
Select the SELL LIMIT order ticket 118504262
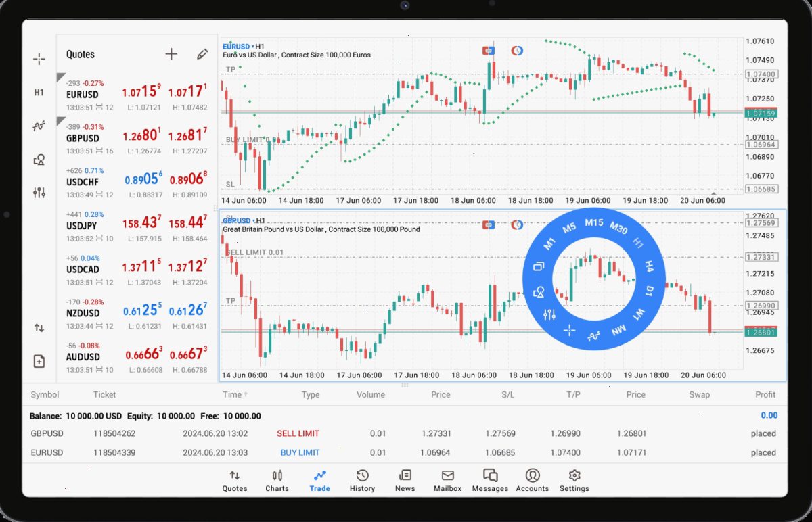[x=403, y=433]
